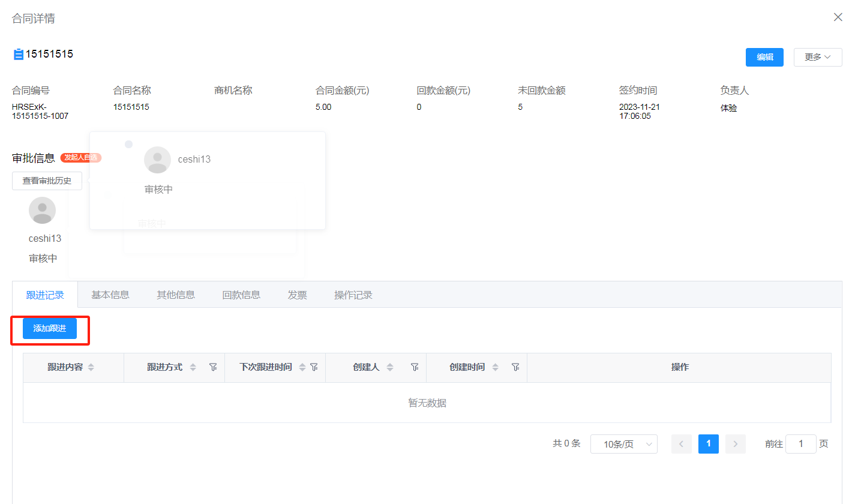Click the 前往 page number input field
855x504 pixels.
tap(800, 444)
